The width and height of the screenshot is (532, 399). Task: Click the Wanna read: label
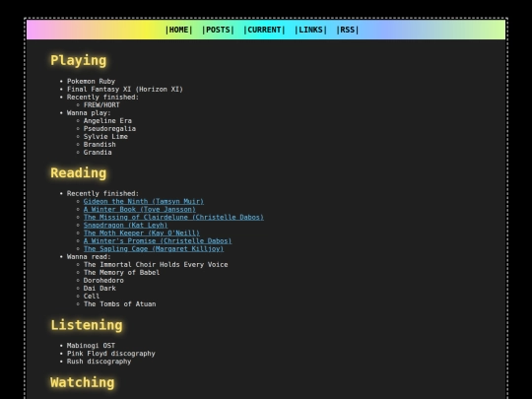tap(89, 257)
